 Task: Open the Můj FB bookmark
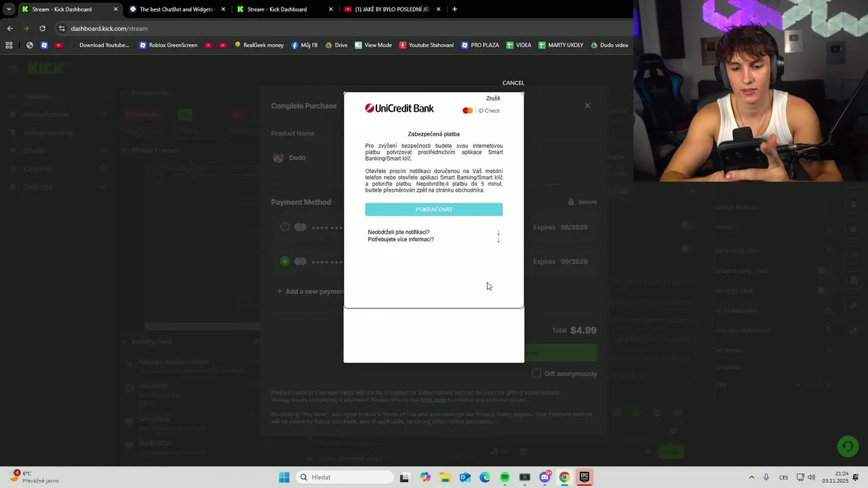(x=304, y=45)
